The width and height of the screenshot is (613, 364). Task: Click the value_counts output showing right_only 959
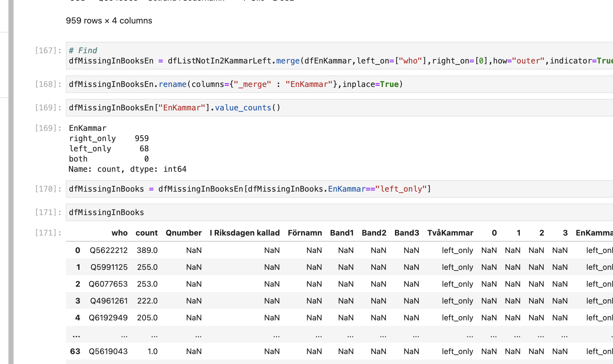(108, 138)
